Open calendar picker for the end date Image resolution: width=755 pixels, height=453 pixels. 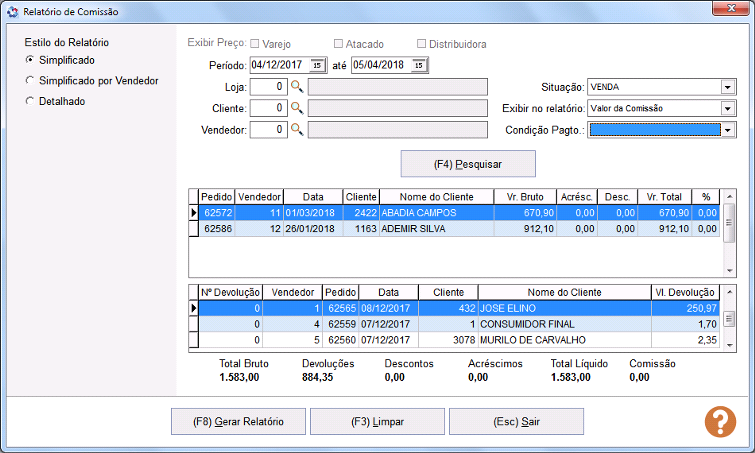point(419,66)
